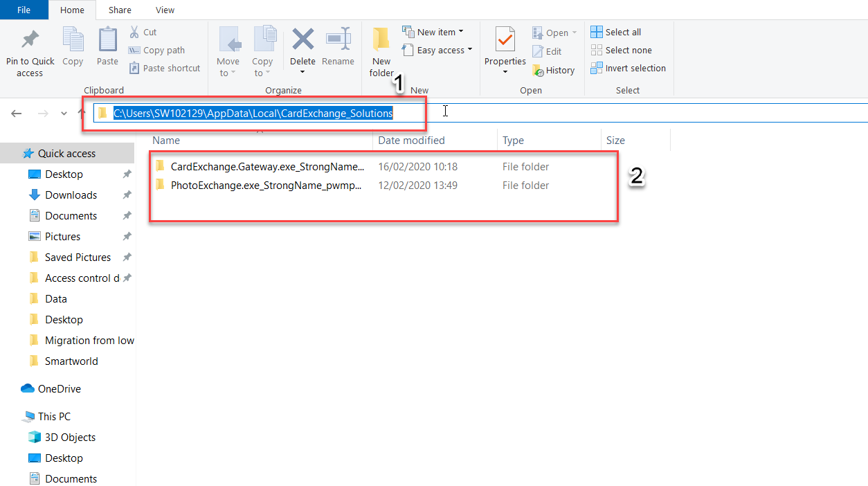Select the CardExchange.Gateway.exe_StrongName folder
868x486 pixels.
tap(266, 166)
